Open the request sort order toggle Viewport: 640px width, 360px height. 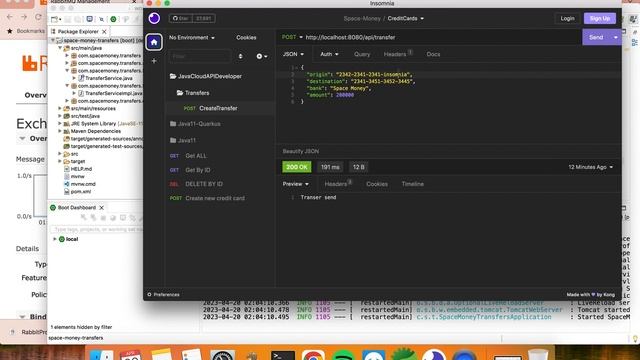240,56
